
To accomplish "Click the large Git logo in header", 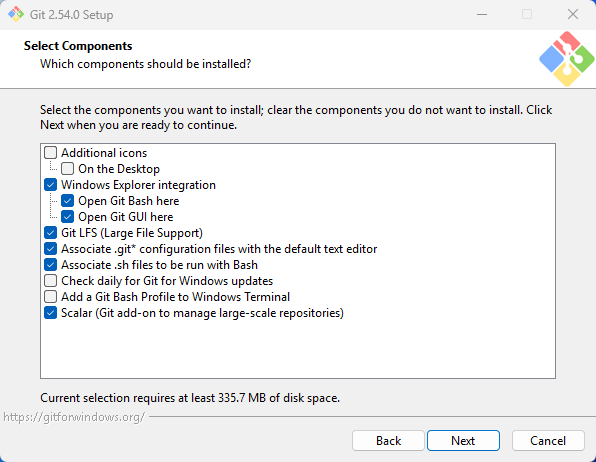I will [566, 59].
